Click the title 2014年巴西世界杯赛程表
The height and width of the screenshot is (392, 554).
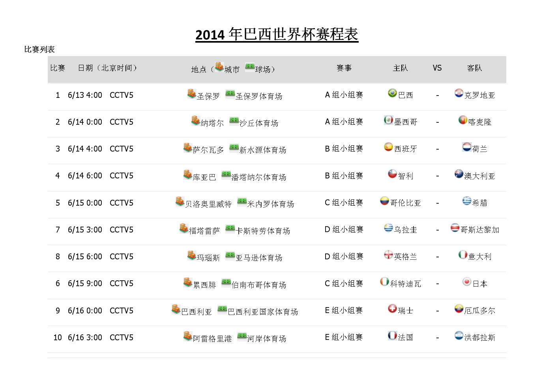click(277, 34)
